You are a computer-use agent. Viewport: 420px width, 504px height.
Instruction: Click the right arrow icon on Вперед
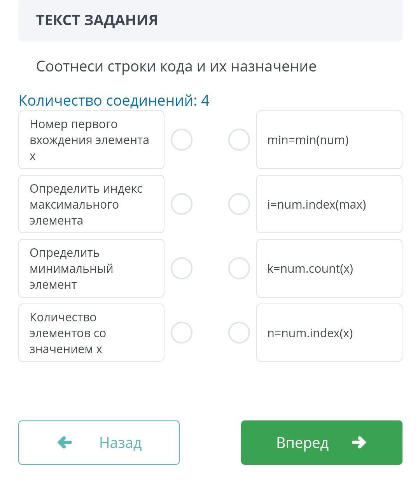pyautogui.click(x=359, y=442)
